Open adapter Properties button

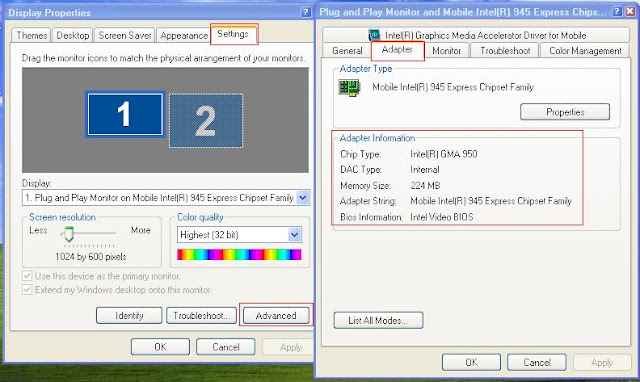pos(565,112)
